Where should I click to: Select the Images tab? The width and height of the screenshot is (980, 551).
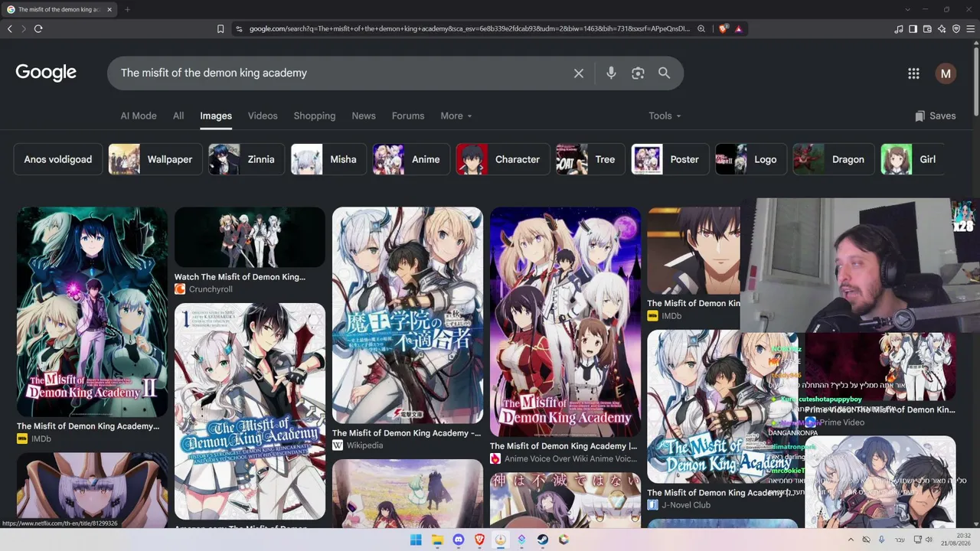[x=216, y=116]
